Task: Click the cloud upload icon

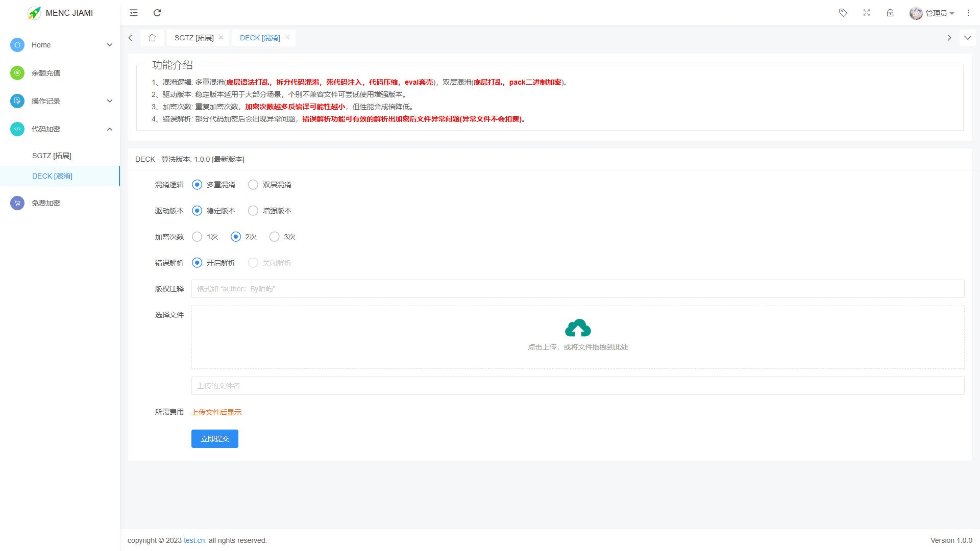Action: [x=578, y=329]
